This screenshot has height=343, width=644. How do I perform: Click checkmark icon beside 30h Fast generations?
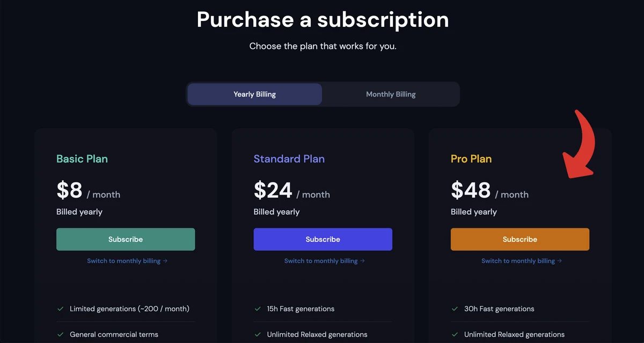(455, 309)
